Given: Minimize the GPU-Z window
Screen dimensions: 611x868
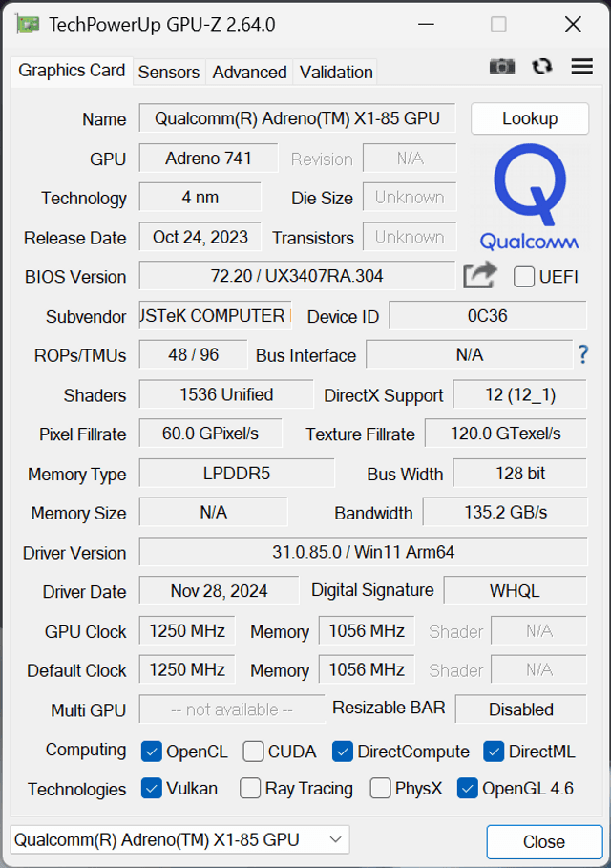Looking at the screenshot, I should pos(426,25).
